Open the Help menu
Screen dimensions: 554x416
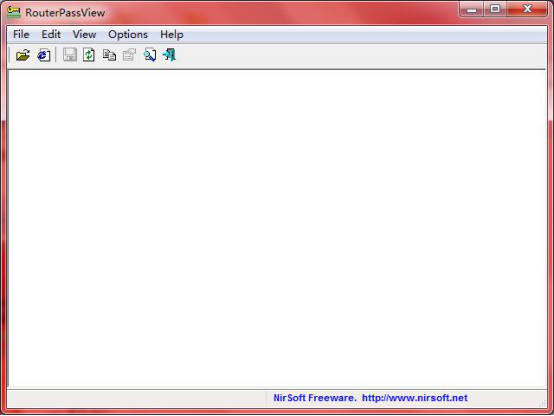coord(172,35)
